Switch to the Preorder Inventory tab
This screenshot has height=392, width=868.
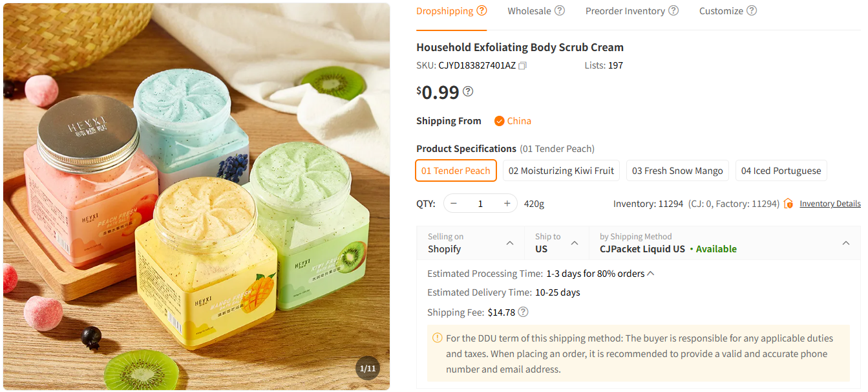pos(624,10)
